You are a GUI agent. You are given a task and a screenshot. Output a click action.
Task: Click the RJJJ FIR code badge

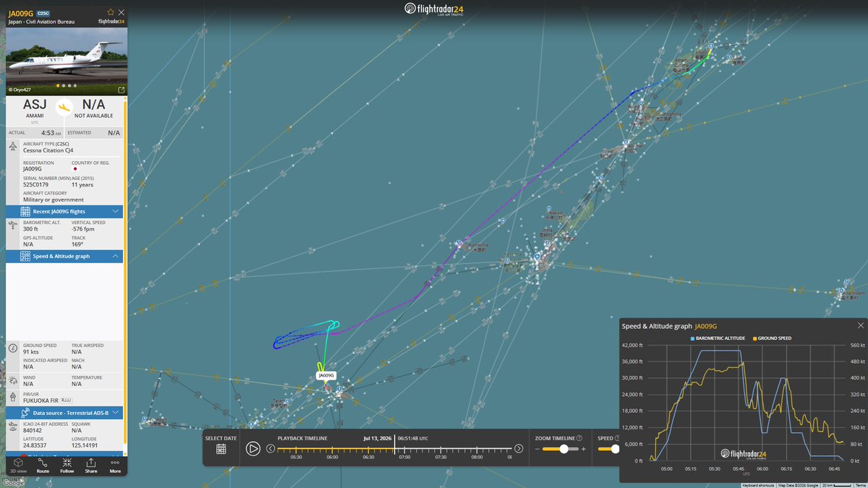pos(65,400)
